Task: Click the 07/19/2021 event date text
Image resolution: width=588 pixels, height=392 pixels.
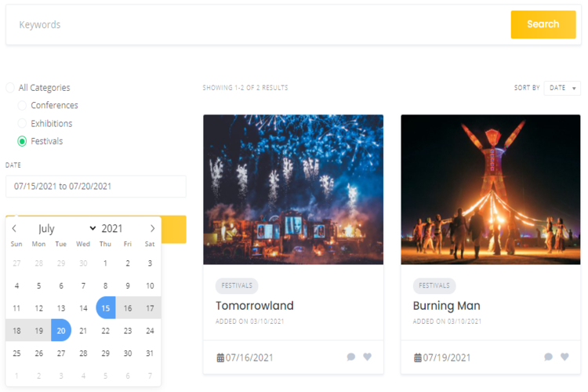Action: 447,358
